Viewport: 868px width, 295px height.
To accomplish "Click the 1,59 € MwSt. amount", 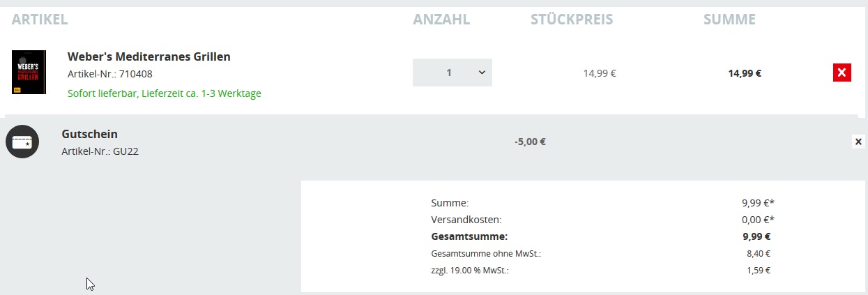I will pos(758,270).
